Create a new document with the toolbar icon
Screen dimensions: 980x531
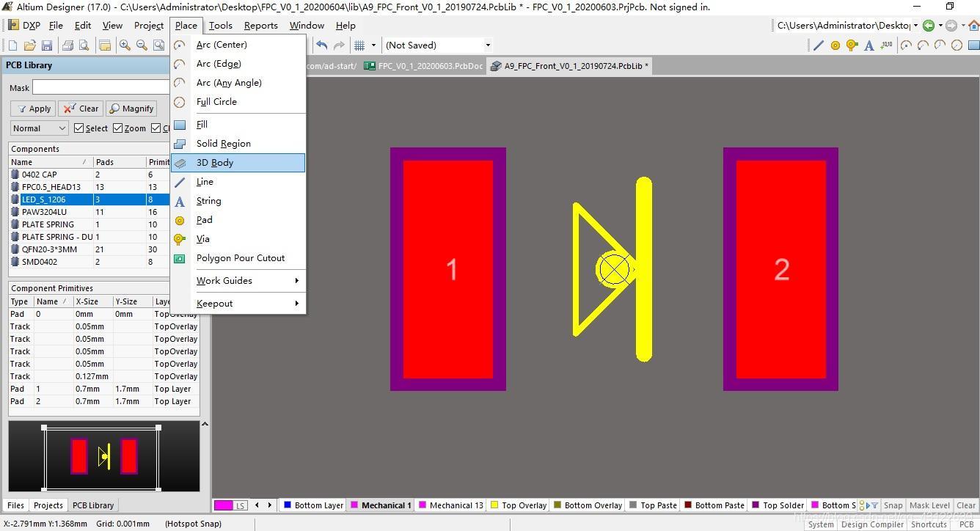[x=13, y=45]
